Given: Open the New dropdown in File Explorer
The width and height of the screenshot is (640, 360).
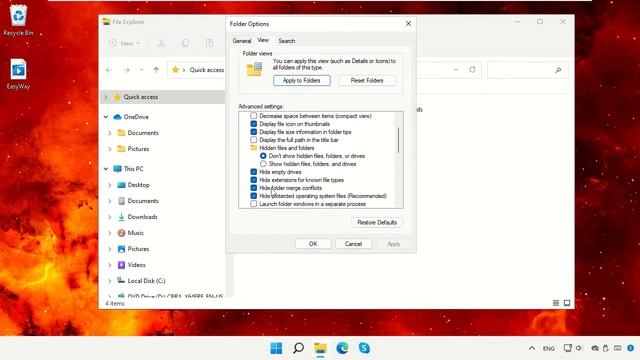Looking at the screenshot, I should coord(124,43).
